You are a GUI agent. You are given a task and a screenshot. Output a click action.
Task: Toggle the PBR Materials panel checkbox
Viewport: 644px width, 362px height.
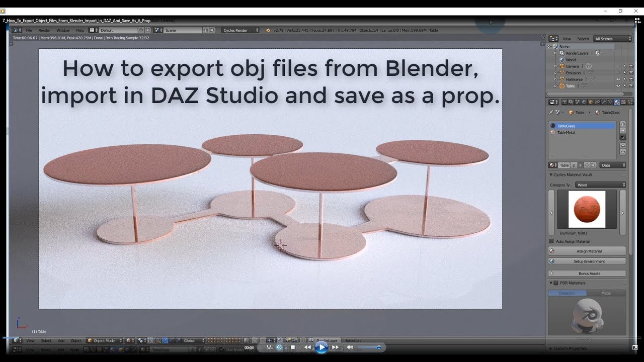tap(556, 283)
